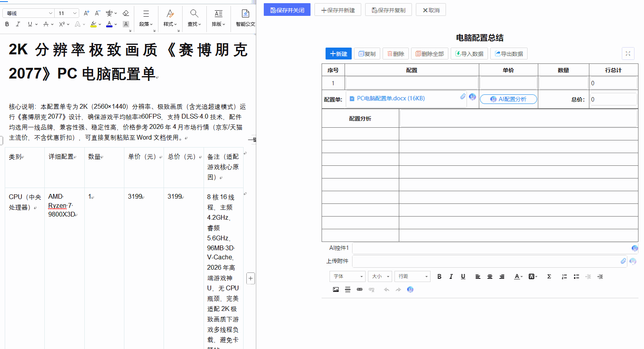Click the expand fullscreen table icon
Image resolution: width=644 pixels, height=349 pixels.
[x=628, y=54]
